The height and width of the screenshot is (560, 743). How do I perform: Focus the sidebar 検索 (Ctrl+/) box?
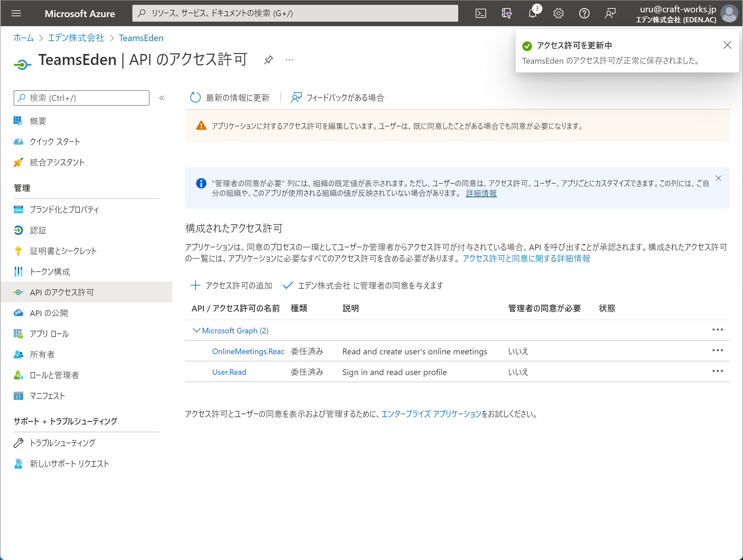coord(81,98)
